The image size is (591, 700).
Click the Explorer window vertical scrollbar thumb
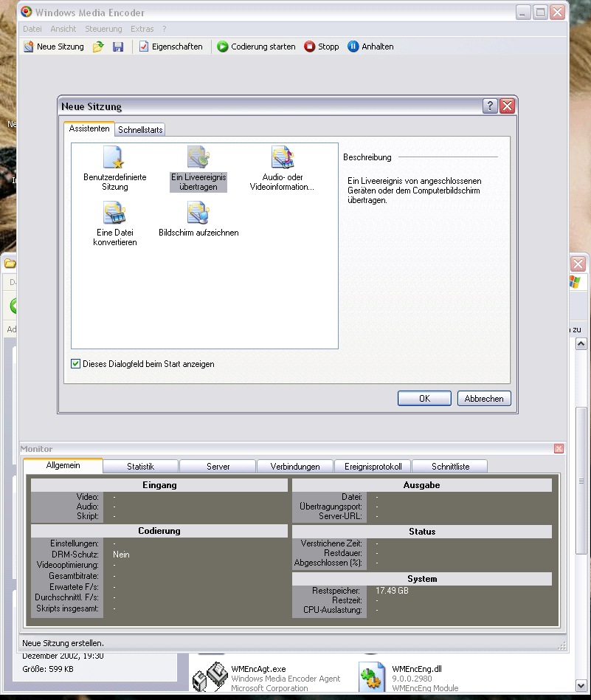[x=581, y=481]
